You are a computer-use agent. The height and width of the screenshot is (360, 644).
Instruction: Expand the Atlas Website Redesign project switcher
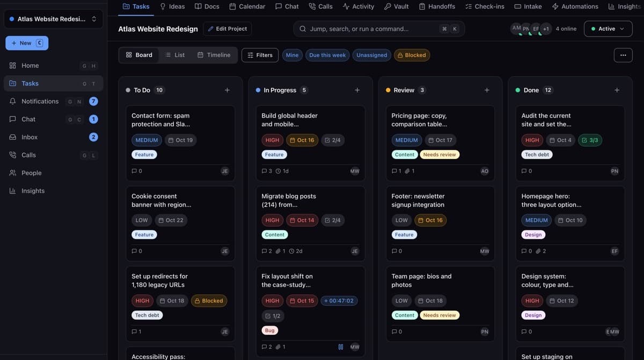pos(53,19)
